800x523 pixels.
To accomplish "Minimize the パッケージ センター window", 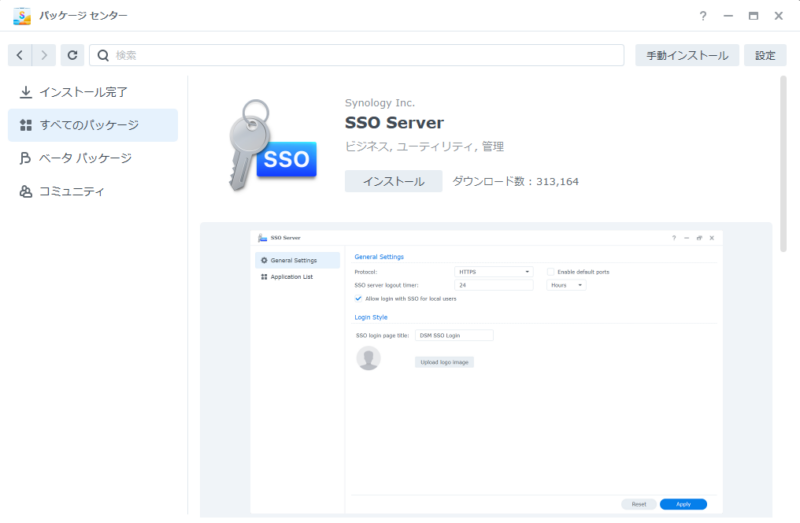I will 728,16.
